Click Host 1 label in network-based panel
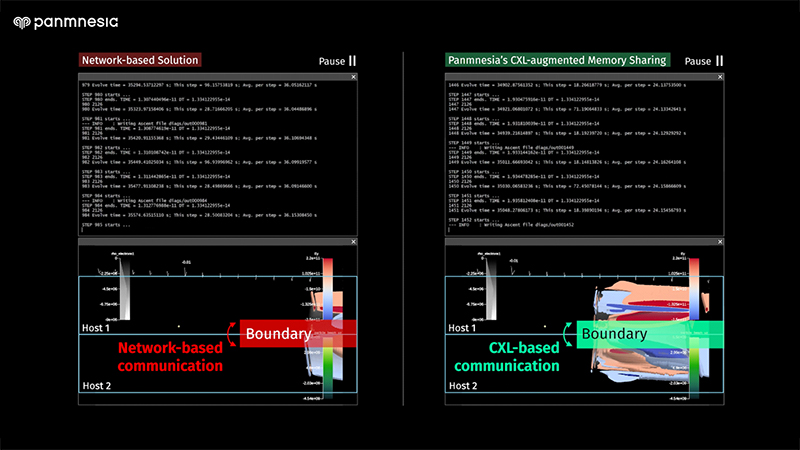This screenshot has height=450, width=800. [96, 328]
